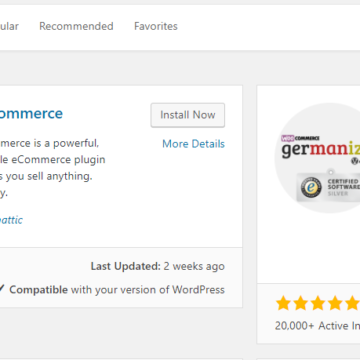Visit the Automattic author link

tap(11, 220)
